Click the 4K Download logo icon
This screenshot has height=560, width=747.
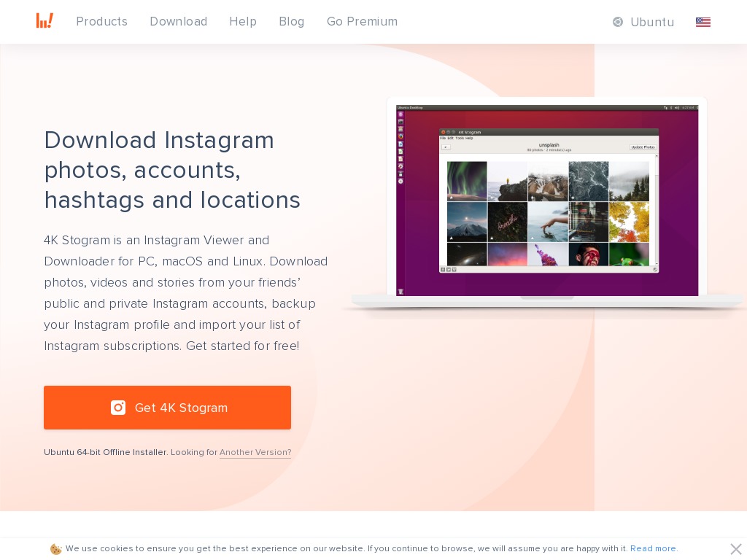coord(44,21)
